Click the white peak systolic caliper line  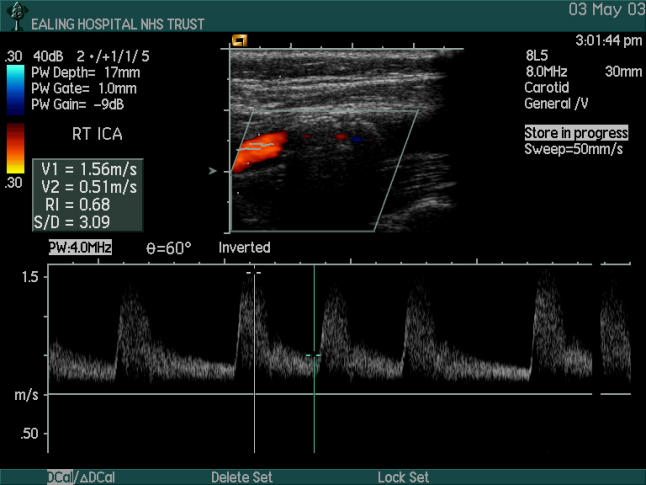point(254,358)
